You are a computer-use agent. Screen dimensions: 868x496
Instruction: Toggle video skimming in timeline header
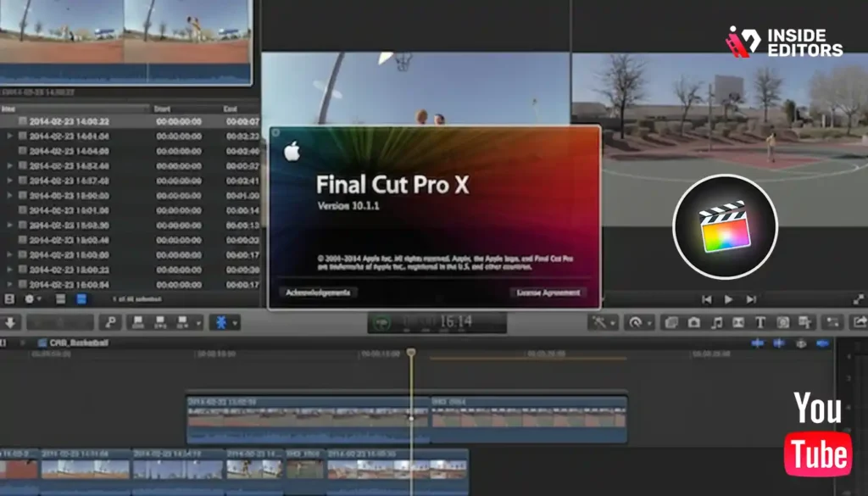(757, 343)
